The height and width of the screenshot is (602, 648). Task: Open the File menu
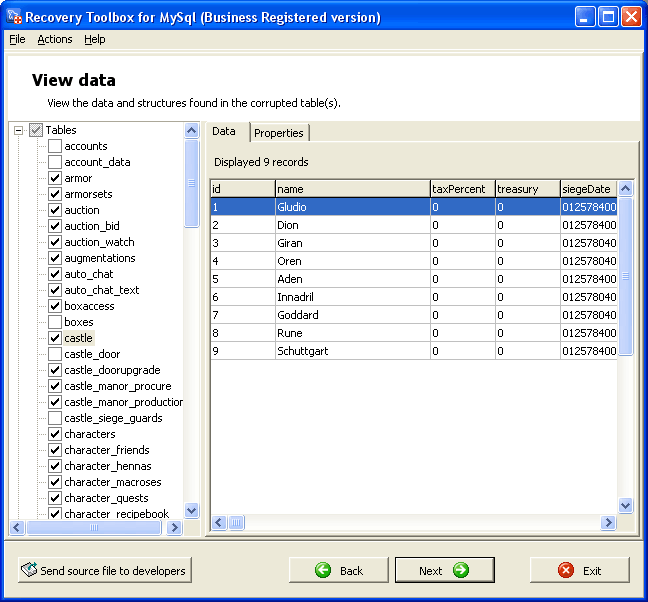click(17, 39)
